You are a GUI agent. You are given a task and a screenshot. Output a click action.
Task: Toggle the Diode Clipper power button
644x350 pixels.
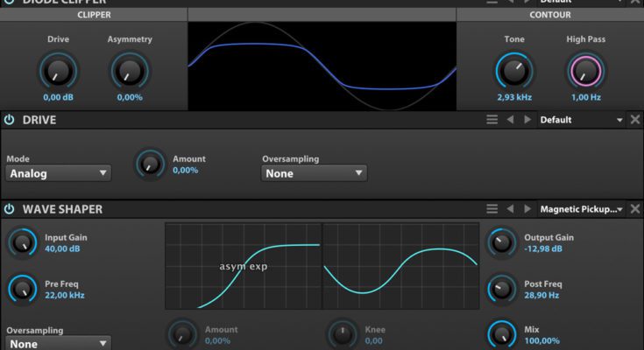[10, 3]
